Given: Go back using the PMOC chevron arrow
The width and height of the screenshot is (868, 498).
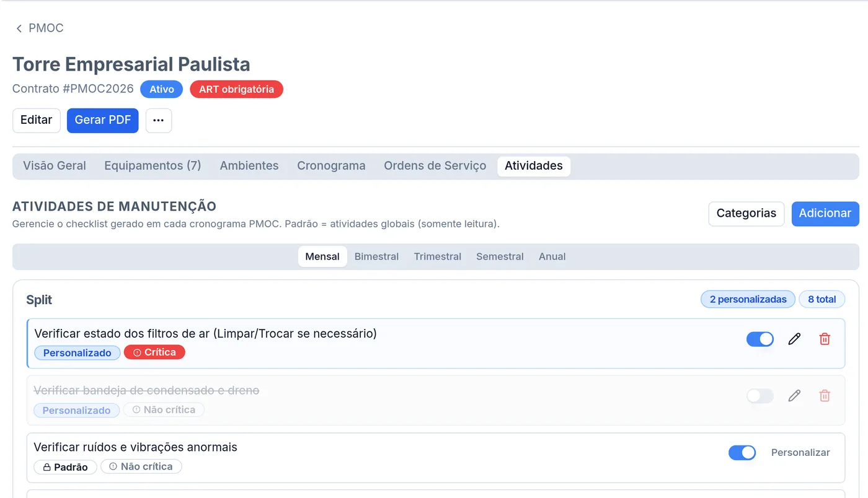Looking at the screenshot, I should [x=19, y=28].
